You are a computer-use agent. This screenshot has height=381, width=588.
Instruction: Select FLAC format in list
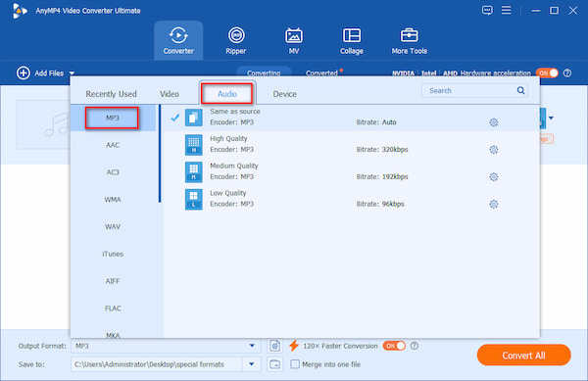click(x=113, y=309)
